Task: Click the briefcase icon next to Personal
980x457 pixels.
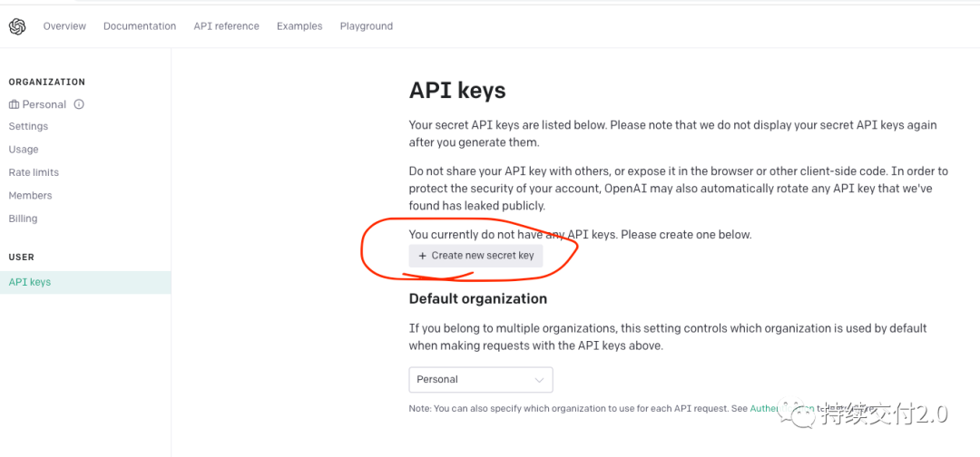Action: (15, 104)
